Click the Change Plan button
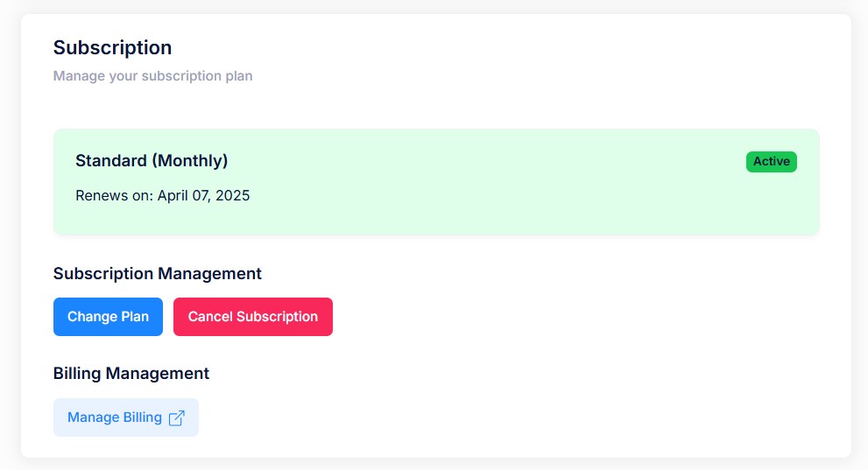Image resolution: width=868 pixels, height=470 pixels. [x=108, y=317]
